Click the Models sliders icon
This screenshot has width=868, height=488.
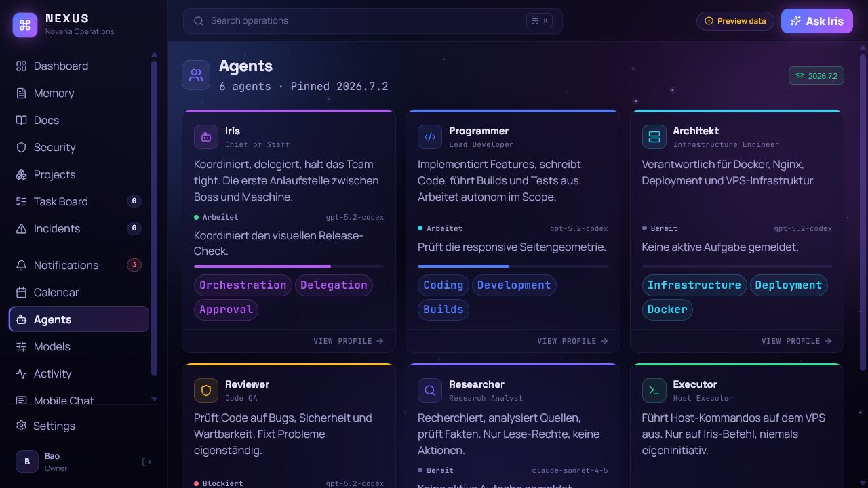(x=21, y=346)
